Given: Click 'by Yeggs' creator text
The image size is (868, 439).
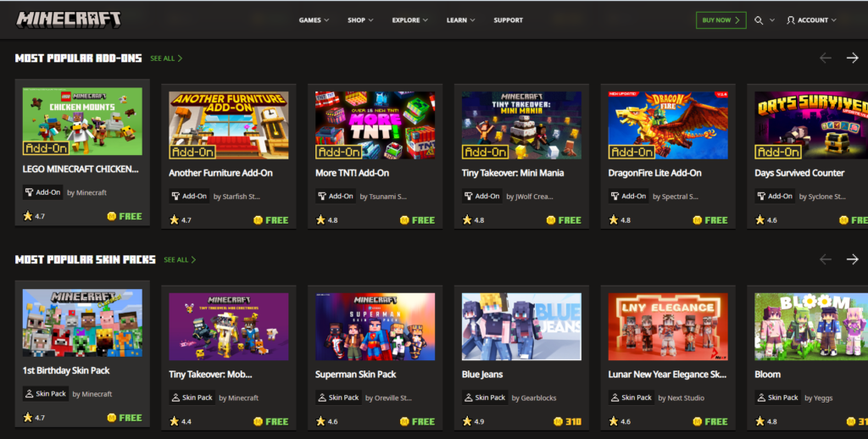Looking at the screenshot, I should [x=818, y=398].
